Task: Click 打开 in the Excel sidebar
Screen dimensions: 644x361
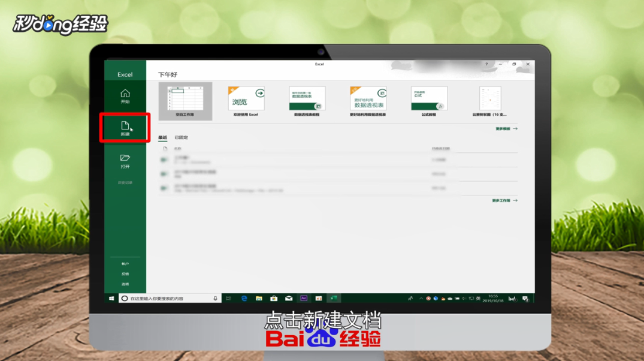Action: 125,161
